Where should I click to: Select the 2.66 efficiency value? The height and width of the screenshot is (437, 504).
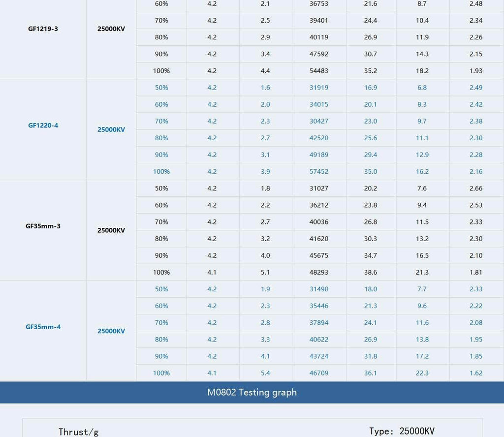(x=476, y=188)
